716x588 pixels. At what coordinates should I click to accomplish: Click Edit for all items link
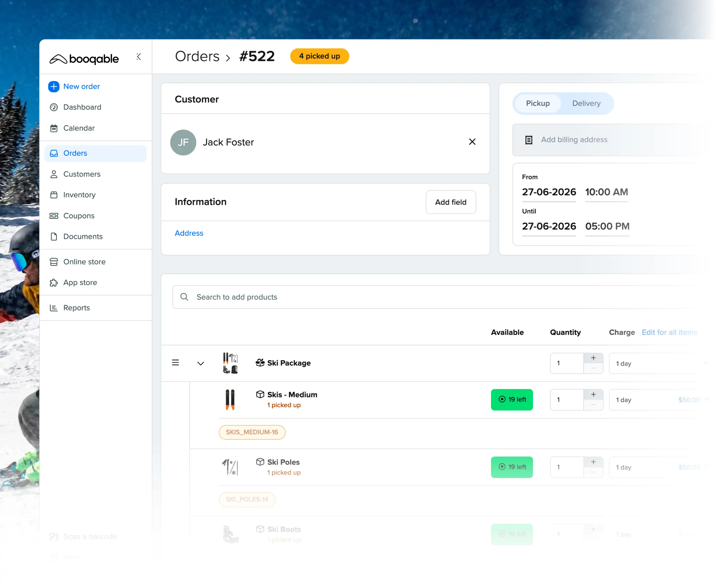pyautogui.click(x=669, y=333)
